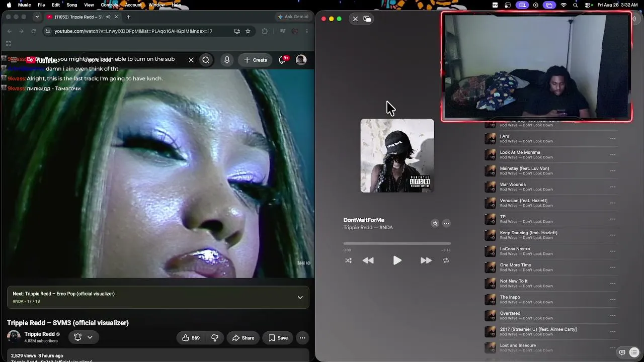Submit the YouTube search with magnifier button
Screen dimensions: 644x362
click(x=206, y=60)
